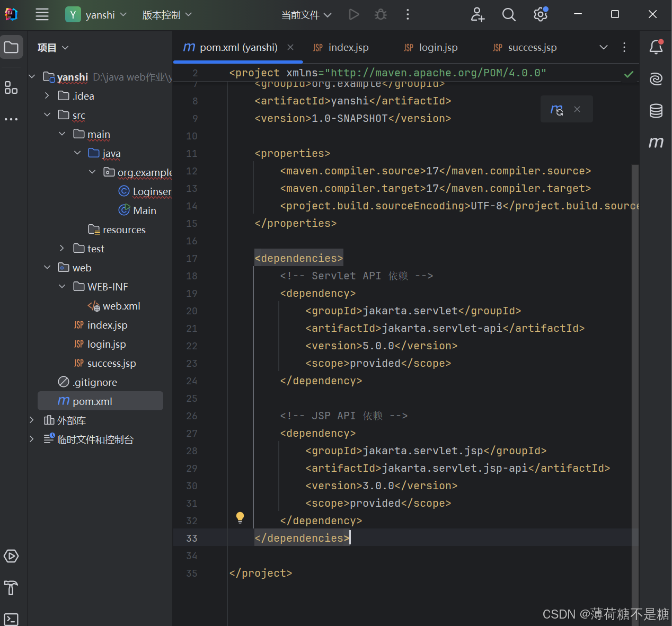Image resolution: width=672 pixels, height=626 pixels.
Task: Show hidden editor tabs dropdown
Action: pyautogui.click(x=604, y=47)
